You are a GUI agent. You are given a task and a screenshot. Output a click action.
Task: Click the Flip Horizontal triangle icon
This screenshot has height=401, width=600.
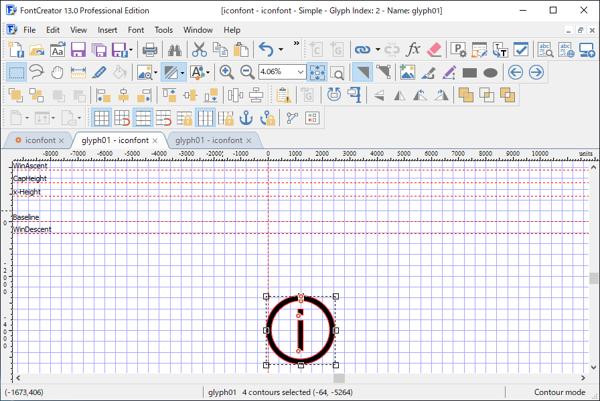(x=400, y=95)
